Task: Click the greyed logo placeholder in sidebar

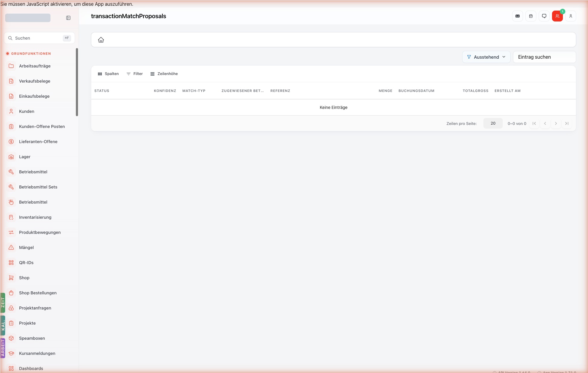Action: (x=28, y=18)
